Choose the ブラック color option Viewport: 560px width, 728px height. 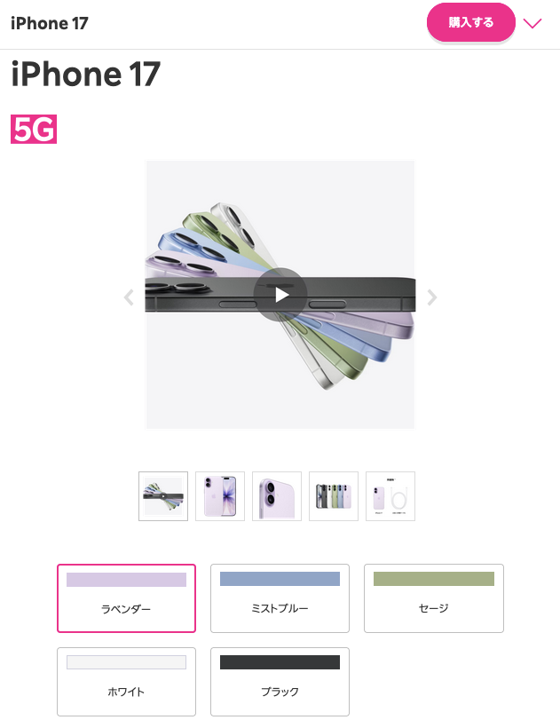click(280, 682)
